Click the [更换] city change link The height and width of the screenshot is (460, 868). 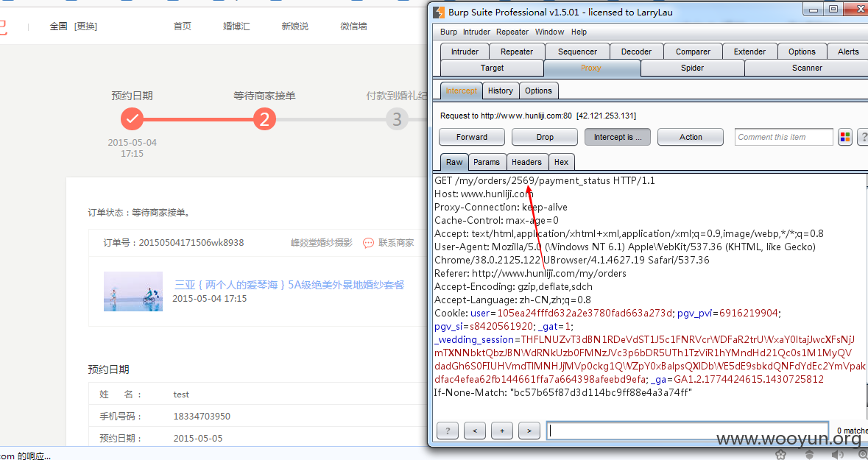(86, 26)
